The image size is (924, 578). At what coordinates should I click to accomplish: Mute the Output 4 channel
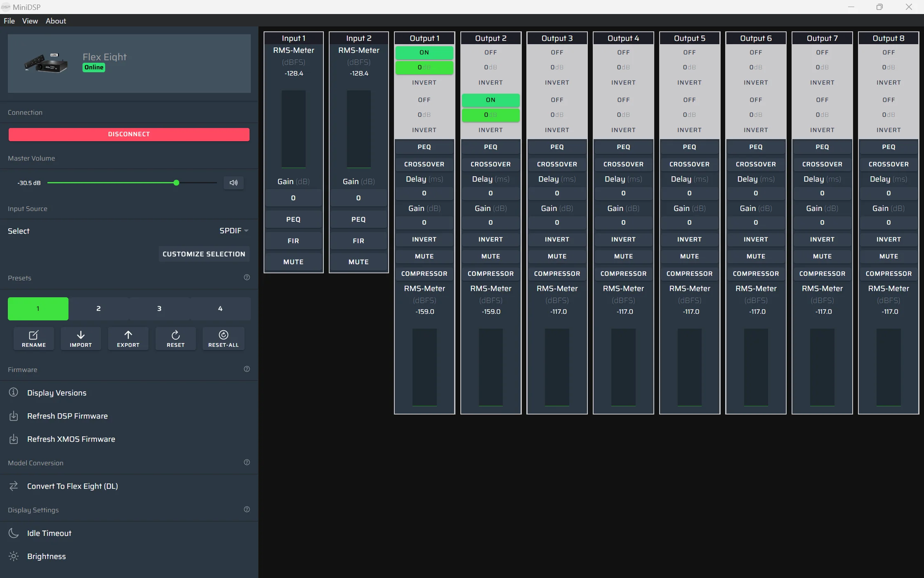(623, 256)
